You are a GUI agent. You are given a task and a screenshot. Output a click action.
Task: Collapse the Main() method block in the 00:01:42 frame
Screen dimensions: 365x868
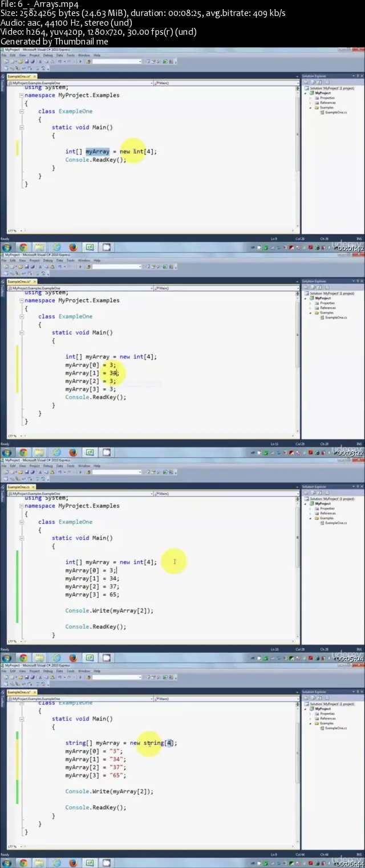coord(21,127)
